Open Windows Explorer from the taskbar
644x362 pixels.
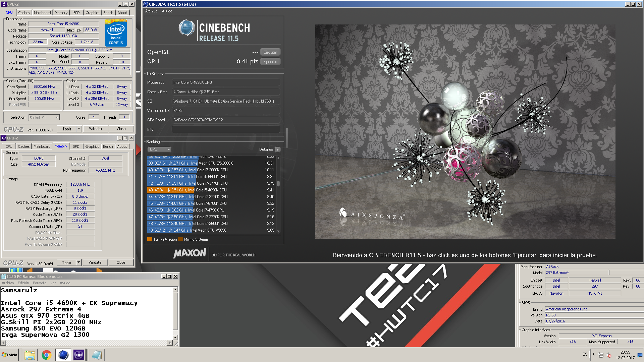point(30,355)
